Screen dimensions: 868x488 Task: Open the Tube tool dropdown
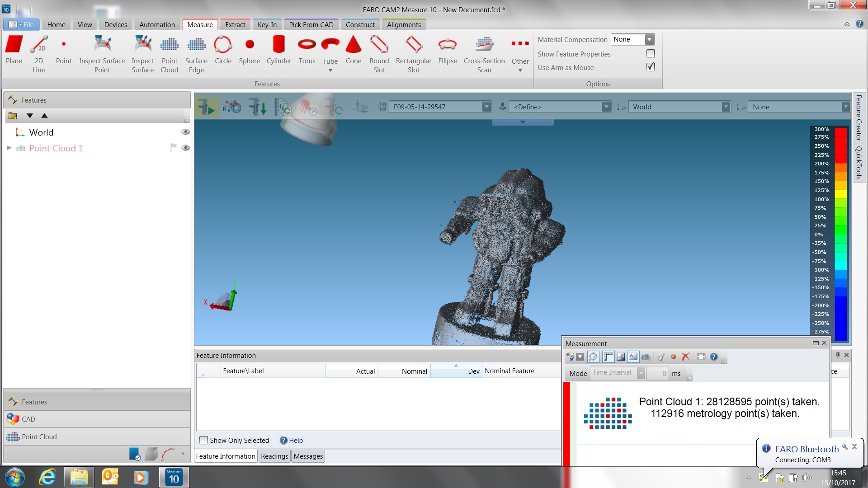coord(330,70)
